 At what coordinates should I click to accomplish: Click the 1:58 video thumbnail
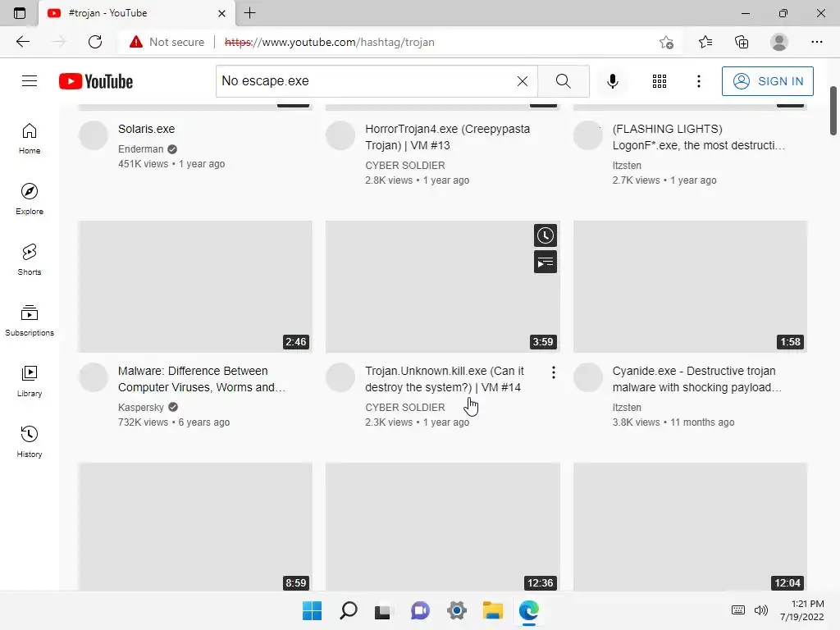pos(690,286)
